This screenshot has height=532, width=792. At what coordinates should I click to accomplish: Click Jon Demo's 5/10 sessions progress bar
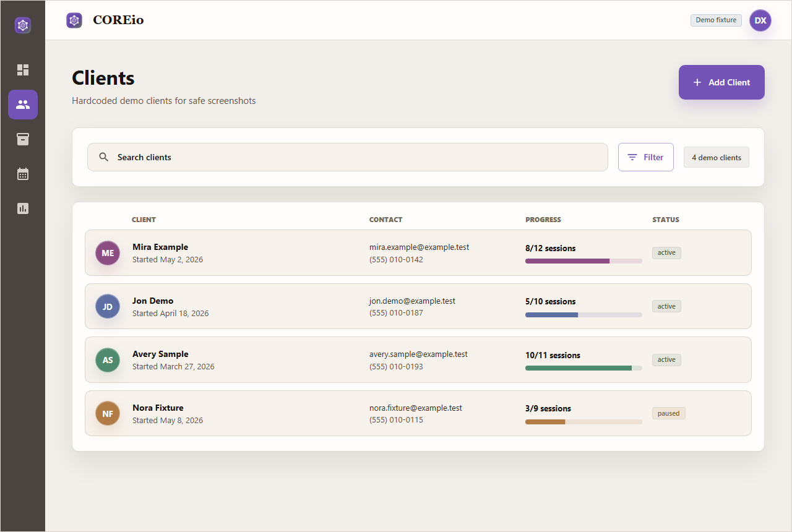click(583, 315)
